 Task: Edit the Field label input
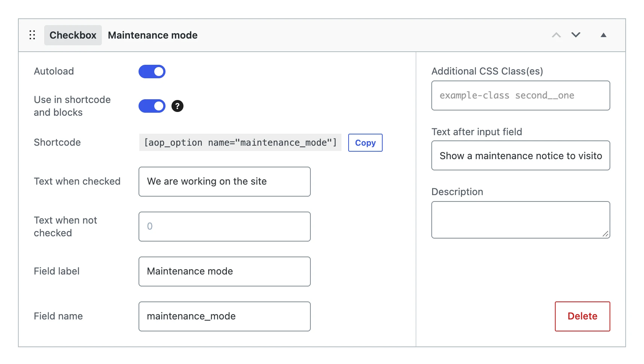[225, 272]
